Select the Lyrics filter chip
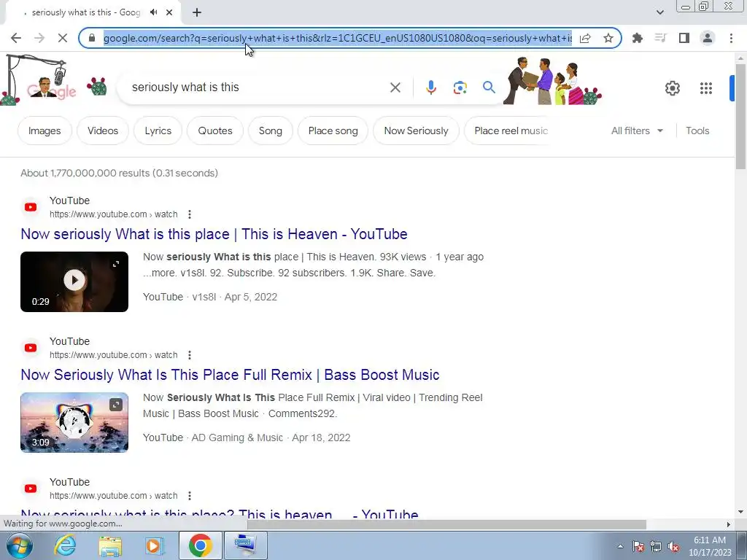Viewport: 747px width, 560px height. tap(158, 131)
